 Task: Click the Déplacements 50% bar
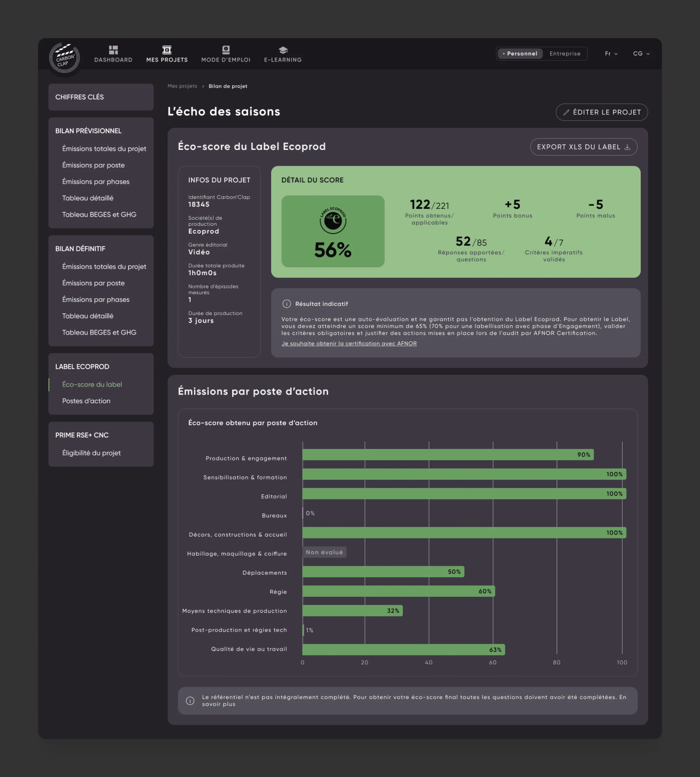coord(383,572)
